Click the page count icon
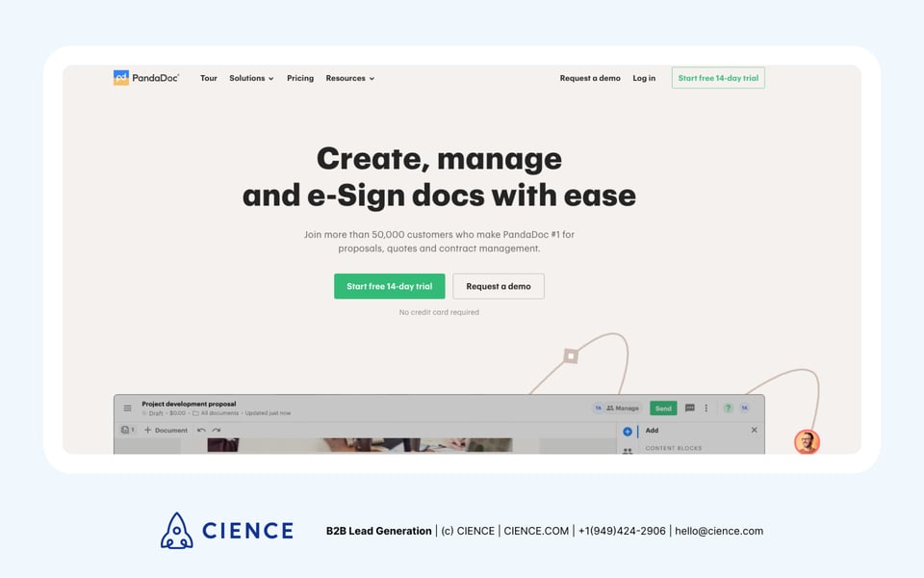The width and height of the screenshot is (924, 578). pos(127,431)
